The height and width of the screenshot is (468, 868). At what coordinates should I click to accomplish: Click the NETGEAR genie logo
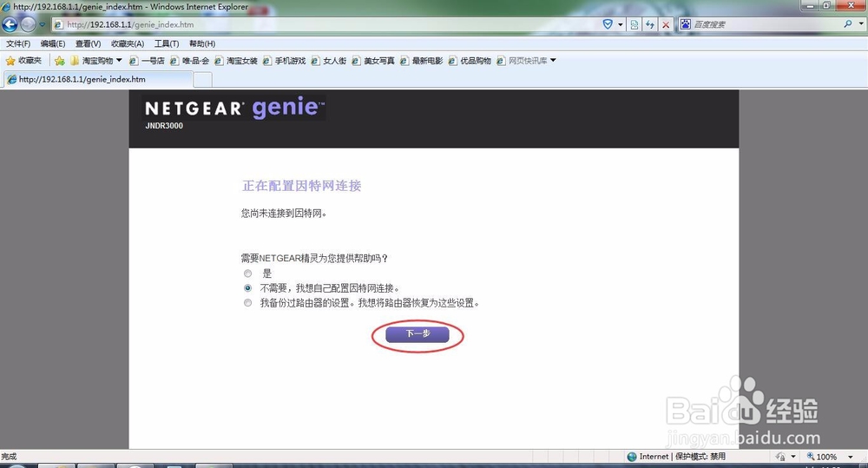coord(234,108)
